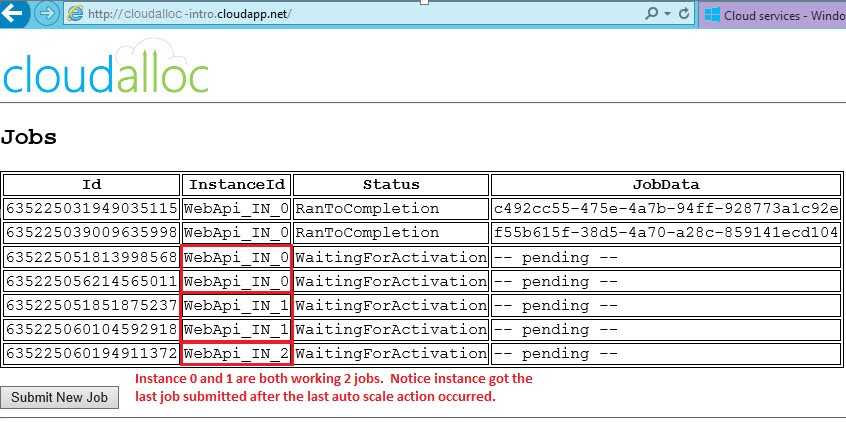
Task: Click the JobData column header
Action: (x=665, y=185)
